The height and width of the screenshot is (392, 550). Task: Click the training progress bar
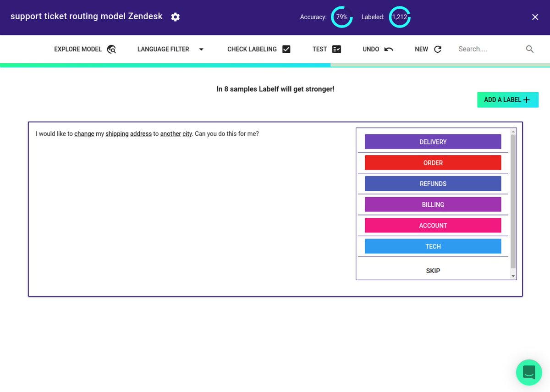click(275, 65)
